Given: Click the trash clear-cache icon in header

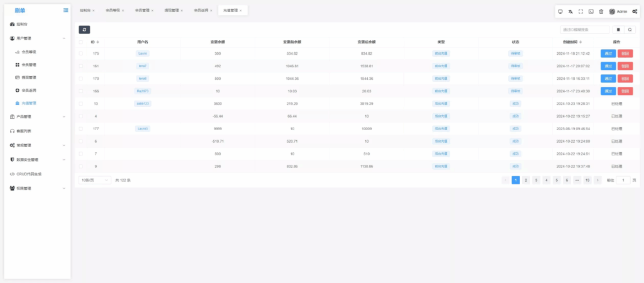Looking at the screenshot, I should 601,11.
